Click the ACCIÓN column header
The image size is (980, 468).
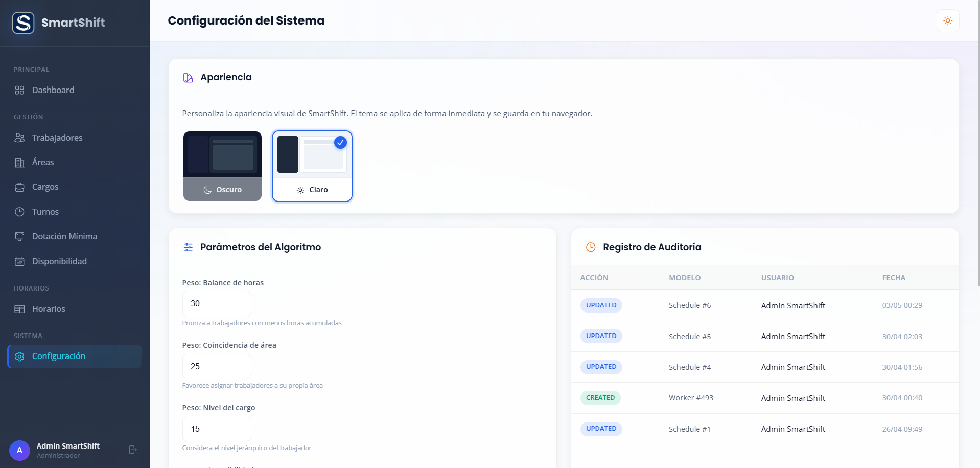point(594,278)
